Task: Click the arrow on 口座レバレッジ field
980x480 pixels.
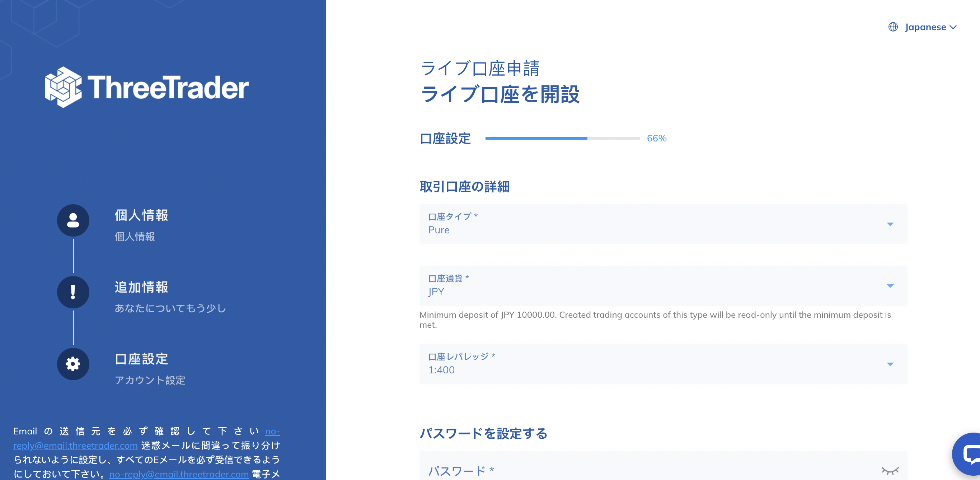Action: pyautogui.click(x=890, y=364)
